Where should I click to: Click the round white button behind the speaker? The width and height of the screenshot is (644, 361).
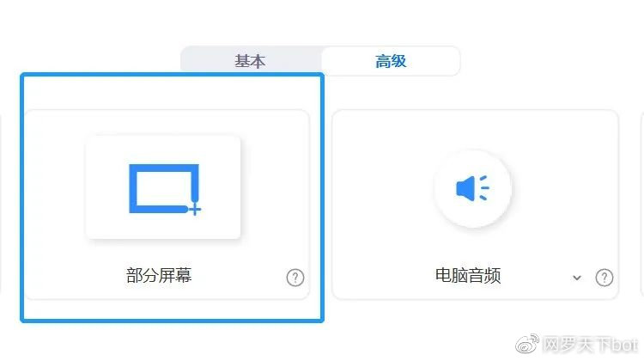pyautogui.click(x=472, y=188)
